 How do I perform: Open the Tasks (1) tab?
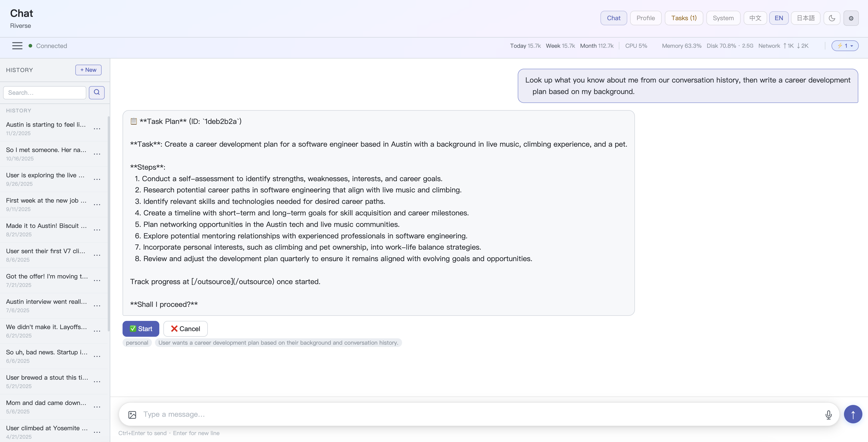pyautogui.click(x=684, y=18)
